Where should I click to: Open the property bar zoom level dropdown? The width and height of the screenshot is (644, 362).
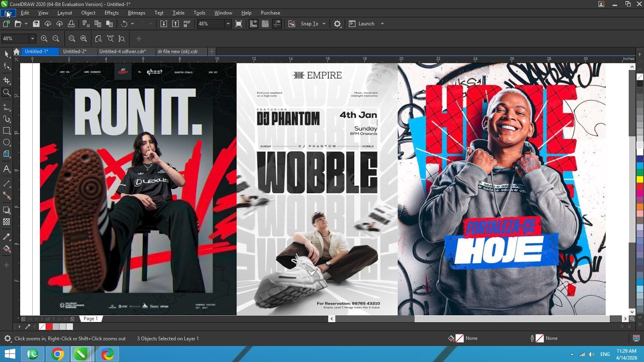pyautogui.click(x=32, y=39)
